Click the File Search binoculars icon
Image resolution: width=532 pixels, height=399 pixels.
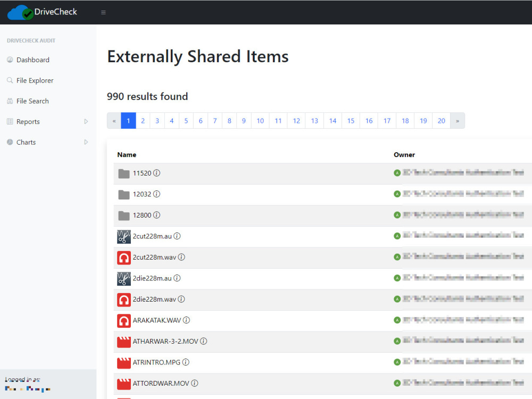tap(10, 101)
